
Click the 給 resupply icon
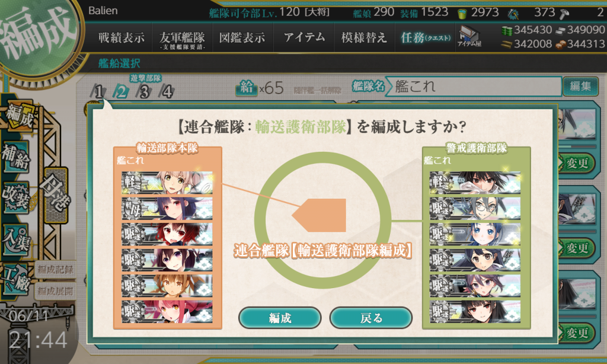[247, 88]
